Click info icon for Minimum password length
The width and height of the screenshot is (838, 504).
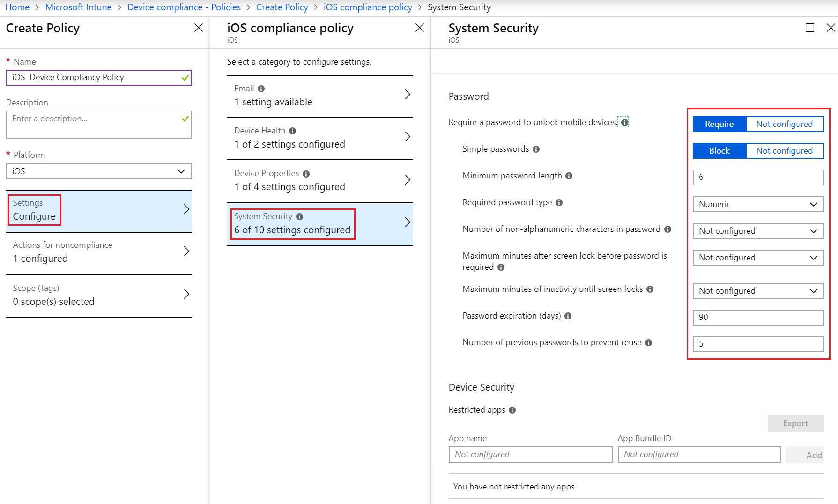569,176
